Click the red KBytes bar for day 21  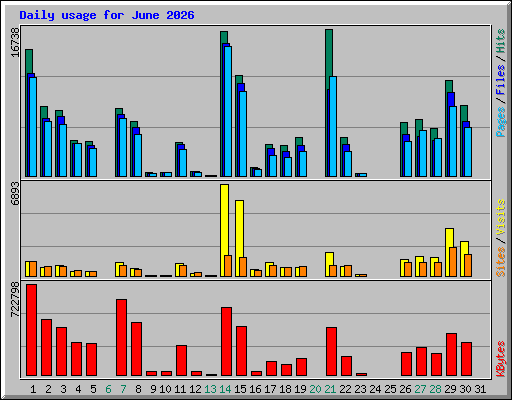(332, 352)
